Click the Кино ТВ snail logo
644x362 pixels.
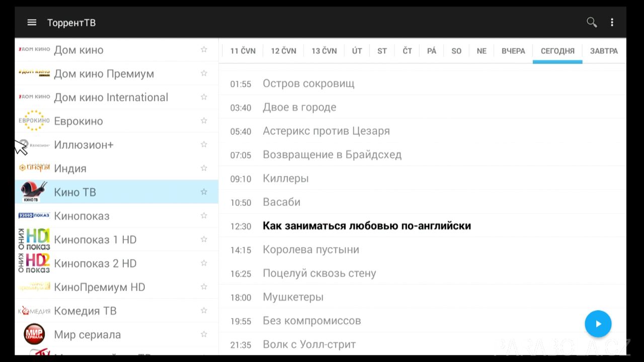coord(34,192)
